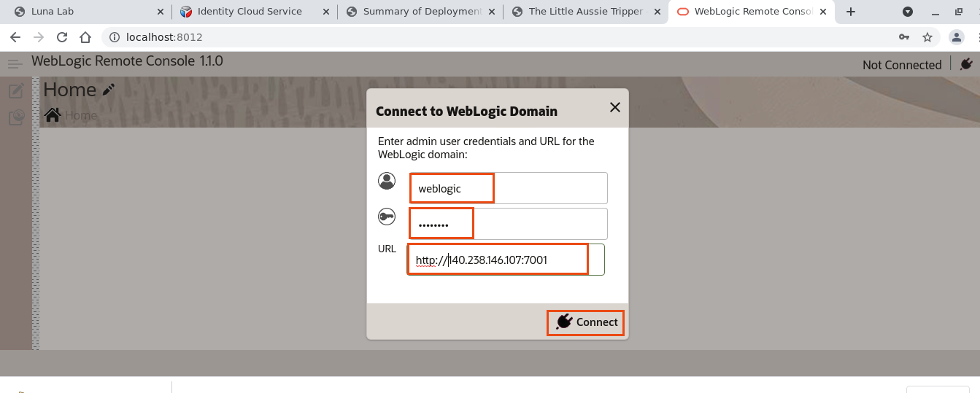Open the edit tree pencil icon

16,91
